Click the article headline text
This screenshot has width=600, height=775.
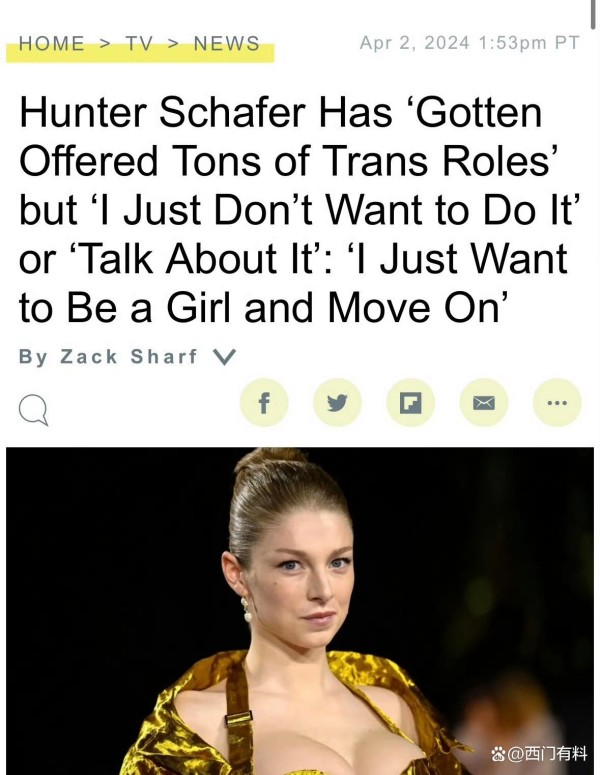pos(298,210)
